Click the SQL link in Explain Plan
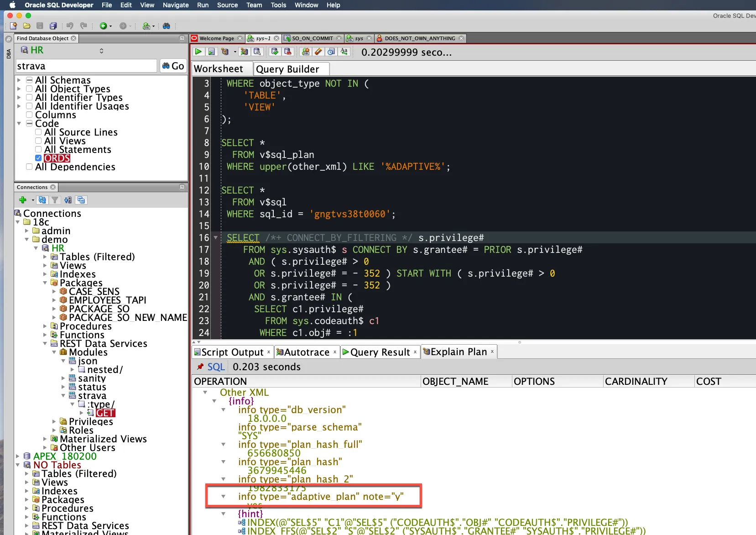756x535 pixels. pyautogui.click(x=216, y=367)
